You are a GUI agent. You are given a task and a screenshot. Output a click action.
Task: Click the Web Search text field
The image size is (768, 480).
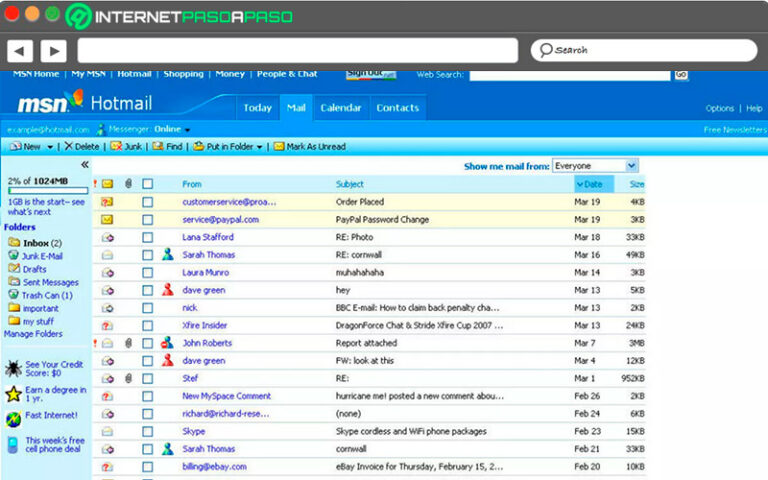[570, 75]
